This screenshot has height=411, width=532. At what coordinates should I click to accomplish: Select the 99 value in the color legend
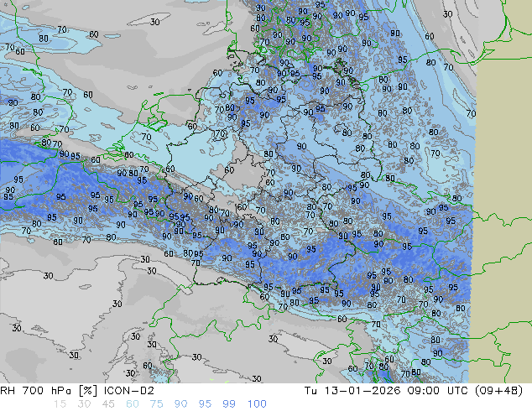[229, 404]
